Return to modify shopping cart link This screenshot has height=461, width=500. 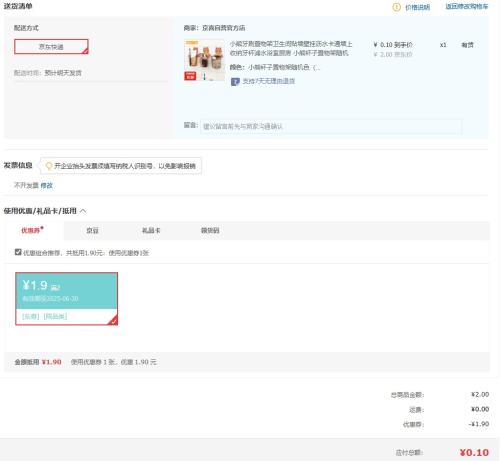[x=466, y=6]
